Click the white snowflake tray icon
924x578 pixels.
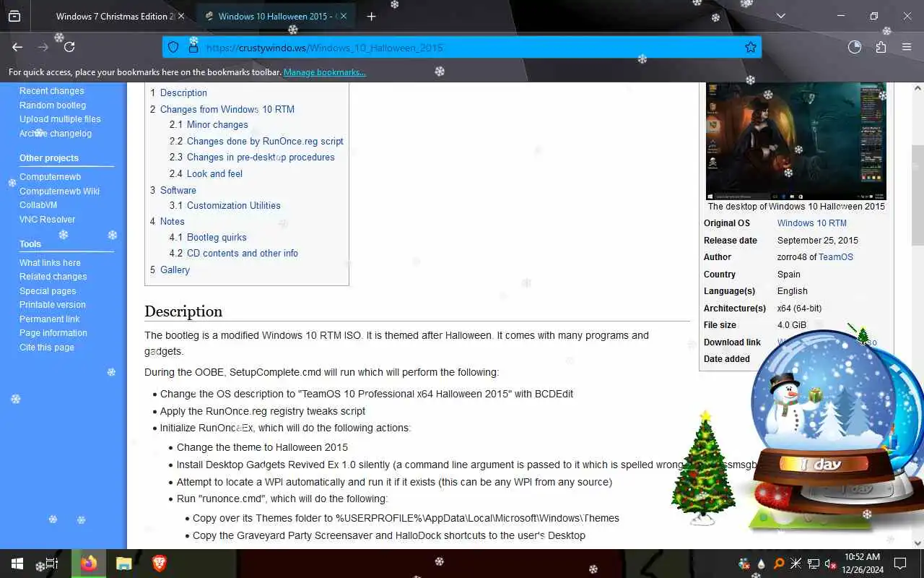coord(796,564)
